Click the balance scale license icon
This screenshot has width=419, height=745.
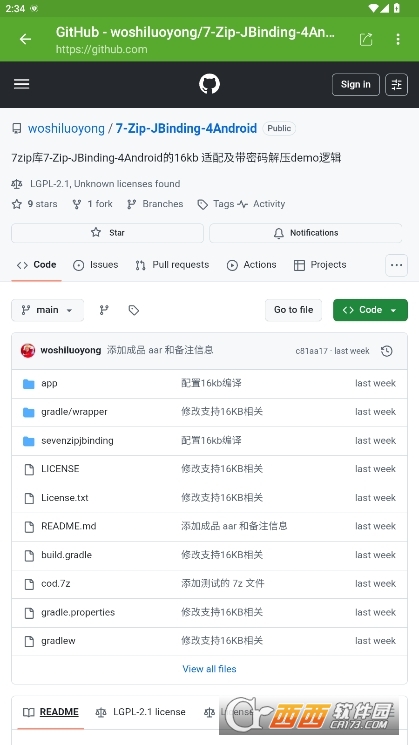point(17,184)
